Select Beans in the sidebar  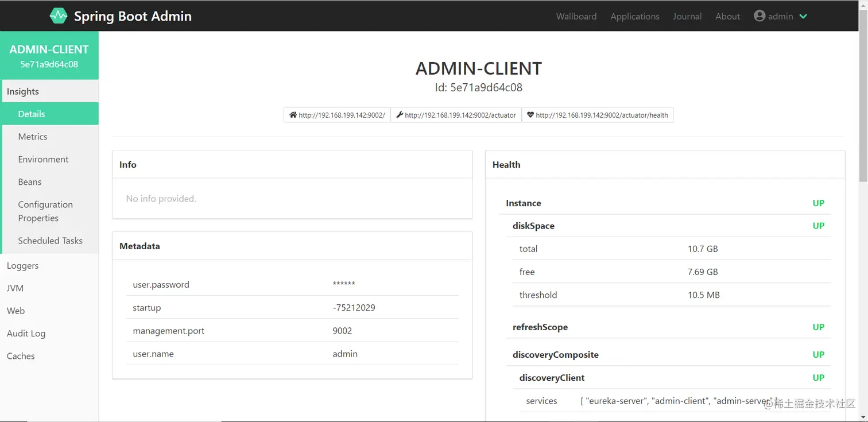[x=49, y=182]
